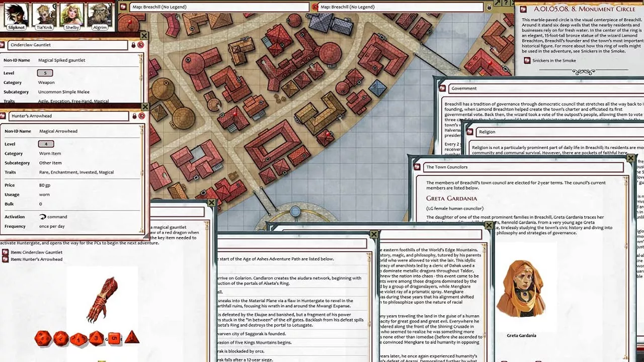Viewport: 644px width, 362px height.
Task: Click the 'Magical Spiked gauntlet' non-ID name
Action: pyautogui.click(x=61, y=60)
